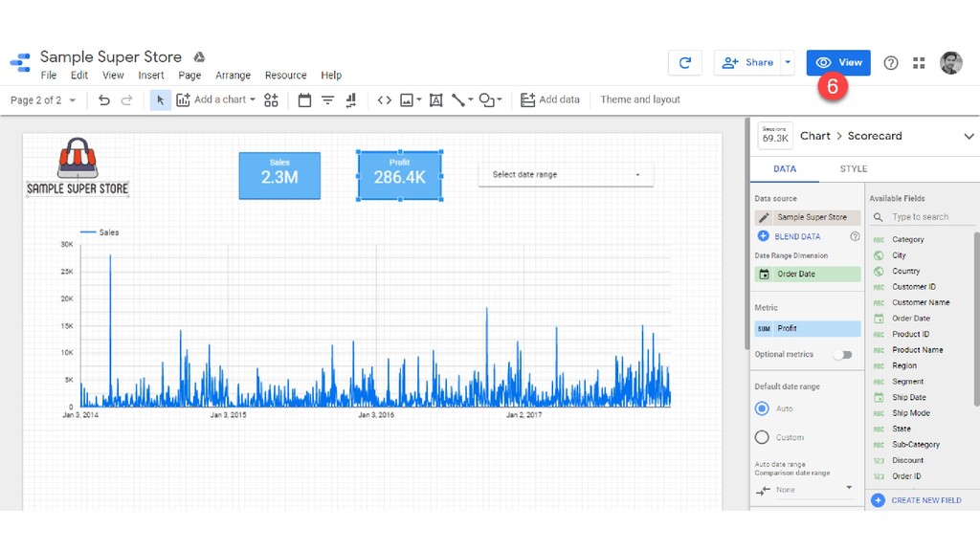Open the Google apps grid icon
Viewport: 980px width, 551px height.
click(x=919, y=63)
